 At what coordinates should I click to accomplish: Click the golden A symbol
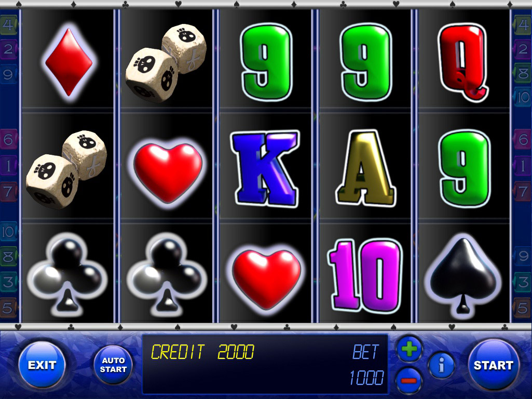(365, 168)
